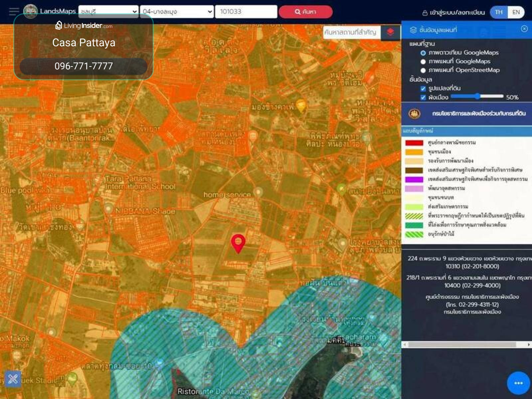Click the brown special economic zone swatch
The width and height of the screenshot is (532, 399).
pyautogui.click(x=414, y=170)
